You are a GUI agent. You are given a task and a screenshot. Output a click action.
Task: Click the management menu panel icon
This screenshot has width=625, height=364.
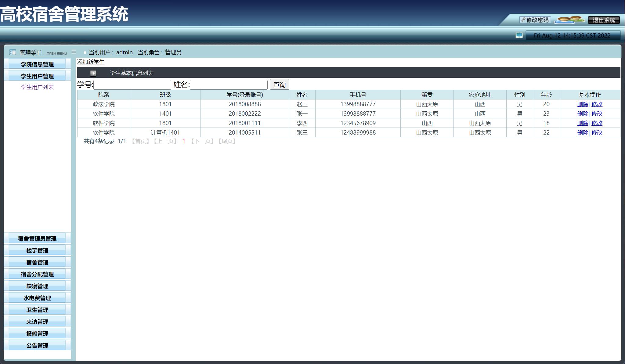pyautogui.click(x=13, y=52)
